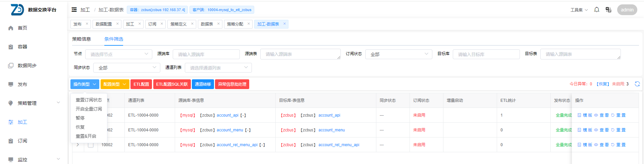This screenshot has height=164, width=644.
Task: Click the refresh icon beside 未启用 count
Action: [637, 84]
